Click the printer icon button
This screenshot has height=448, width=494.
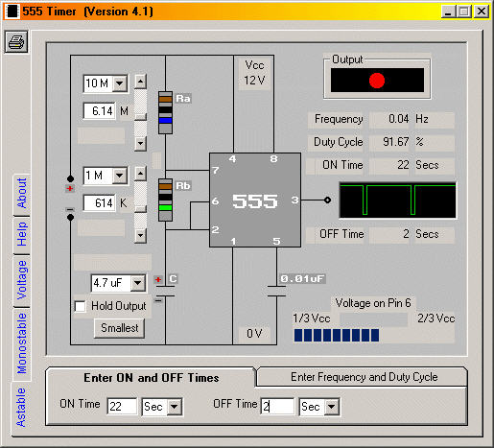(x=16, y=41)
